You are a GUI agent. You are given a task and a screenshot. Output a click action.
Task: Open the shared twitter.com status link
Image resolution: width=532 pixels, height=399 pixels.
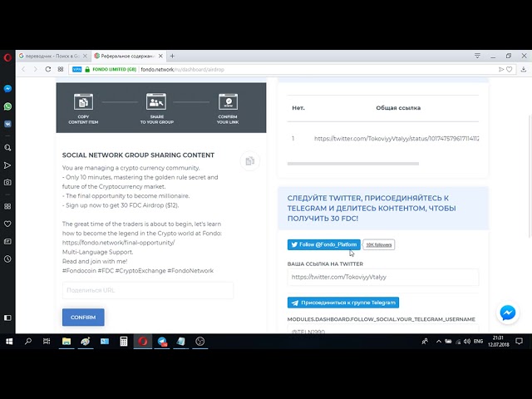(397, 139)
